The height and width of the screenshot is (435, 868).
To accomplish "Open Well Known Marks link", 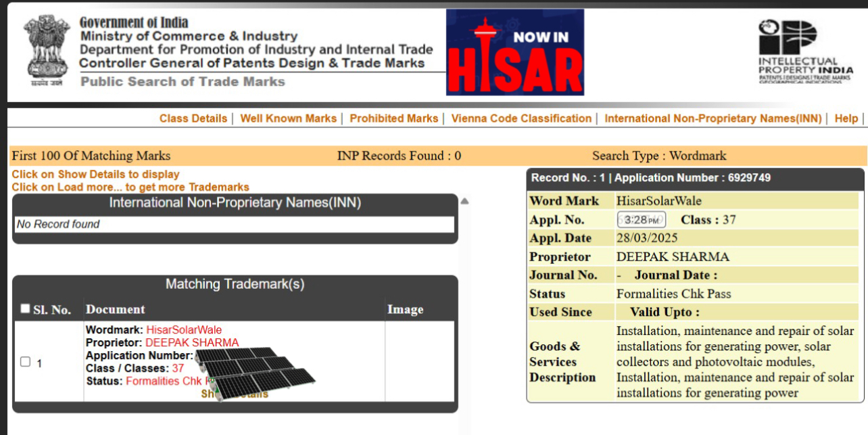I will pyautogui.click(x=289, y=118).
